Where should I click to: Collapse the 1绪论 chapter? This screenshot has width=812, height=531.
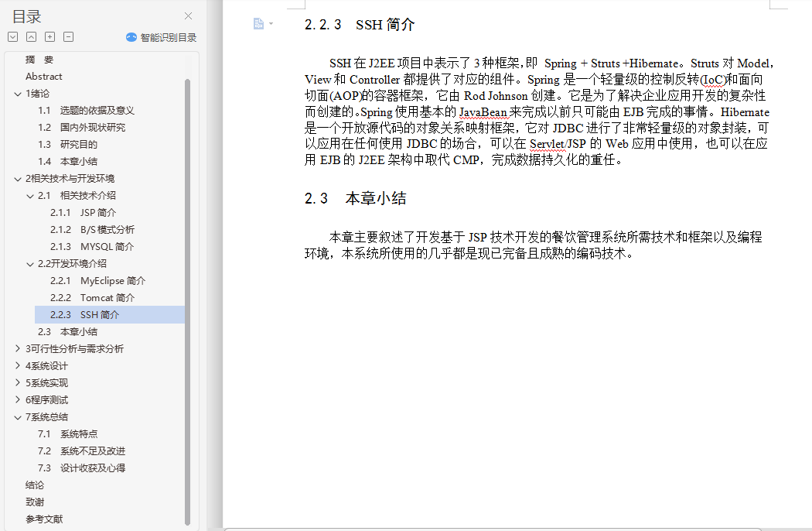(x=18, y=94)
